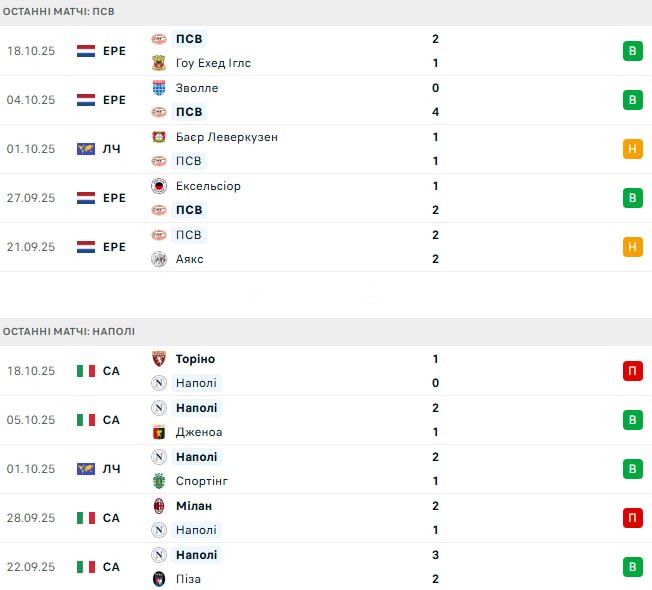Click the Milan club crest
Viewport: 652px width, 590px height.
(159, 506)
